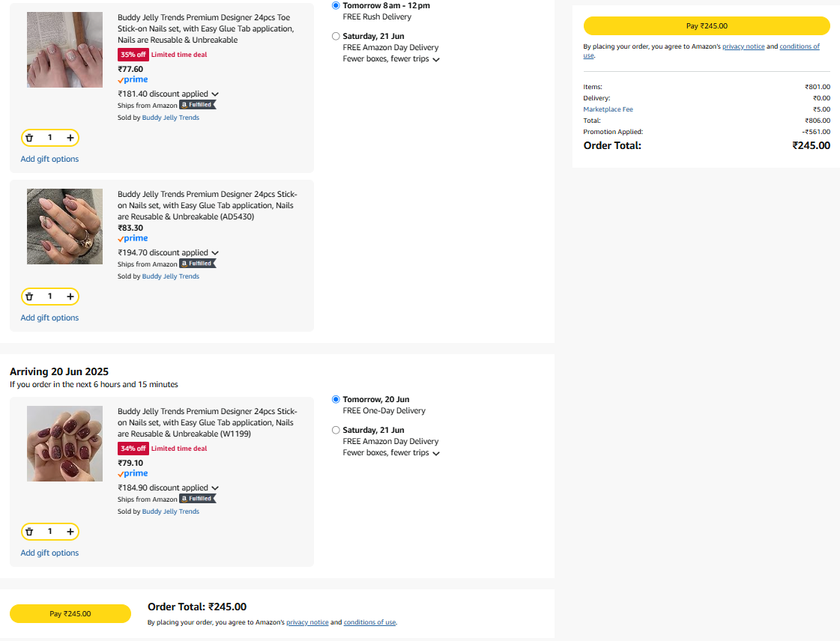Open seller Buddy Jelly Trends for W1199 item
Screen dimensions: 840x641
click(170, 511)
